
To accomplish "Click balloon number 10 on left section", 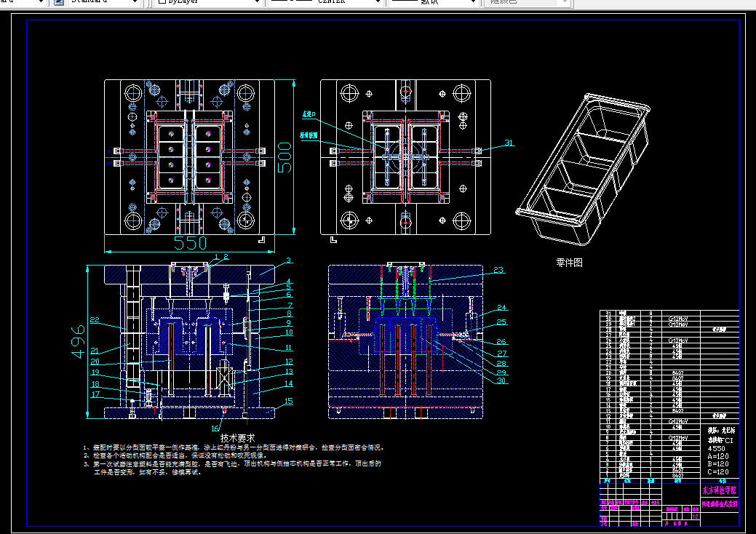I will 289,332.
